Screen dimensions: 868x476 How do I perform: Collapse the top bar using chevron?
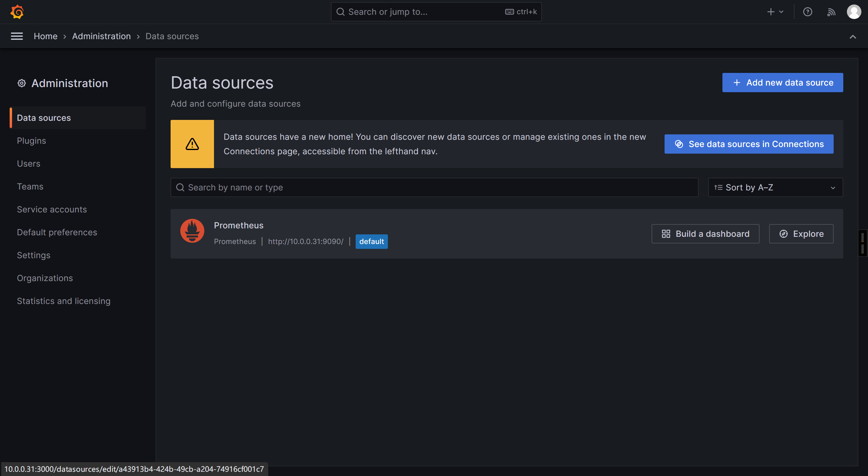click(853, 37)
